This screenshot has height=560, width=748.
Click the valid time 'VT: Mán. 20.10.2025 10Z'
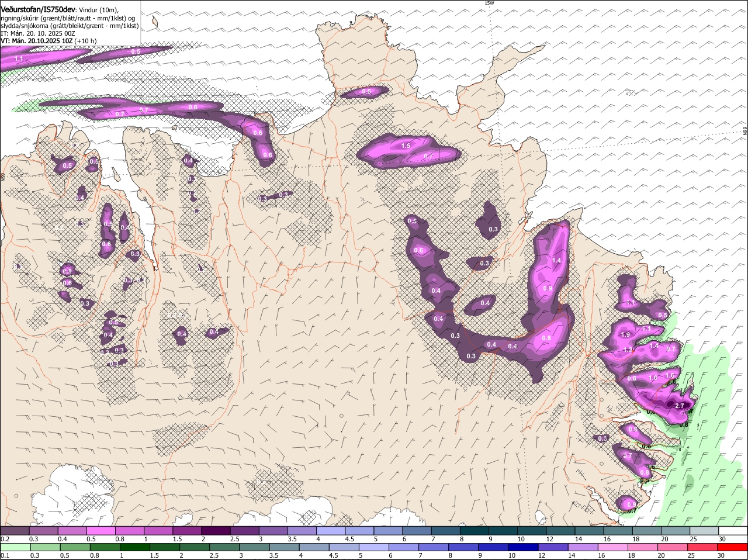(x=36, y=41)
